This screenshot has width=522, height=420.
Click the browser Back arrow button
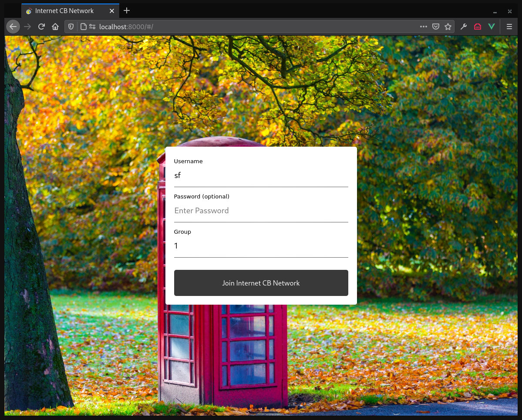(x=13, y=27)
